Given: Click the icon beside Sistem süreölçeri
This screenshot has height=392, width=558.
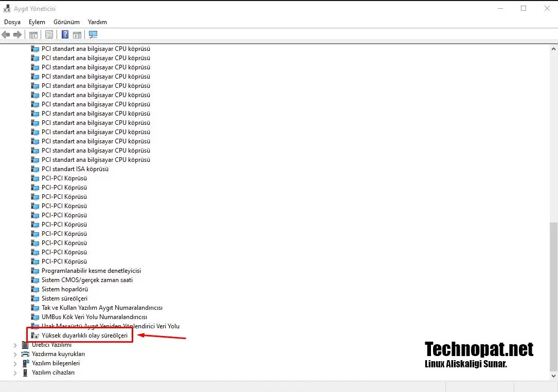Looking at the screenshot, I should (35, 298).
